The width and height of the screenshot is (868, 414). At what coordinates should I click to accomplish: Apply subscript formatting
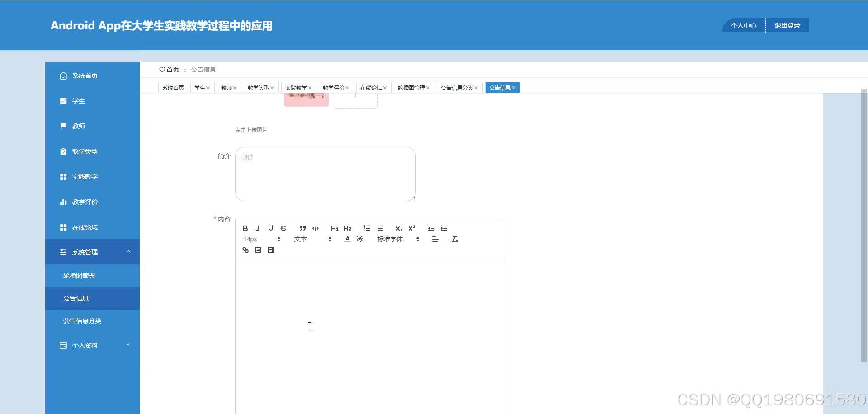pyautogui.click(x=398, y=228)
